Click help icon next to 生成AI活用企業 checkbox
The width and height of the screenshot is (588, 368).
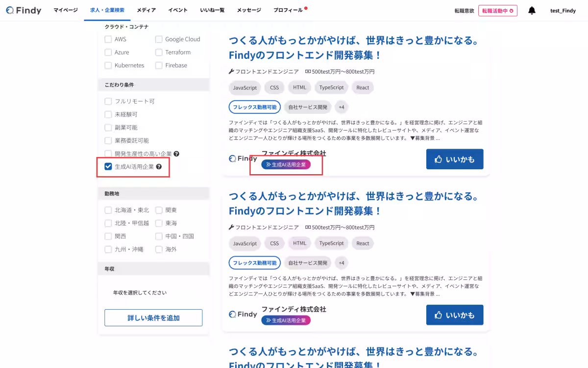tap(159, 167)
